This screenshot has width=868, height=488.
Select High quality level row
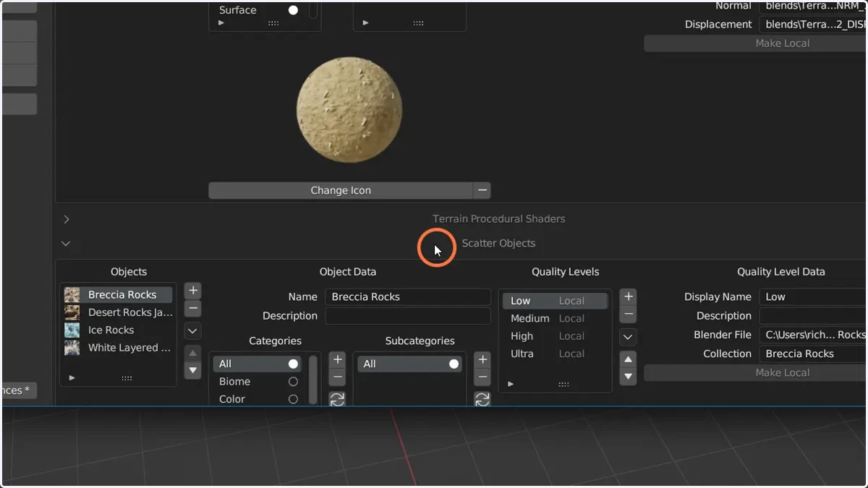pyautogui.click(x=555, y=336)
